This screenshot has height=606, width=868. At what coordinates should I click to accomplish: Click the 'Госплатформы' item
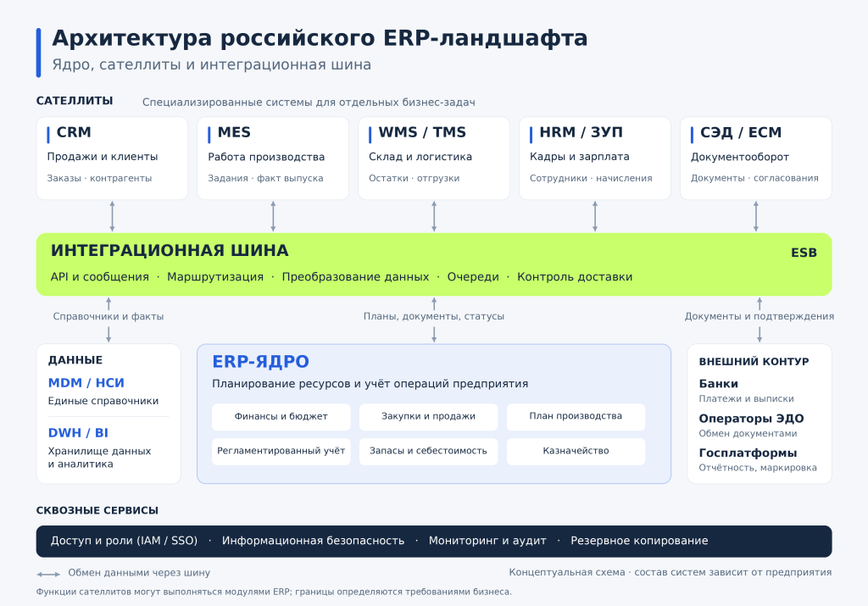click(748, 453)
